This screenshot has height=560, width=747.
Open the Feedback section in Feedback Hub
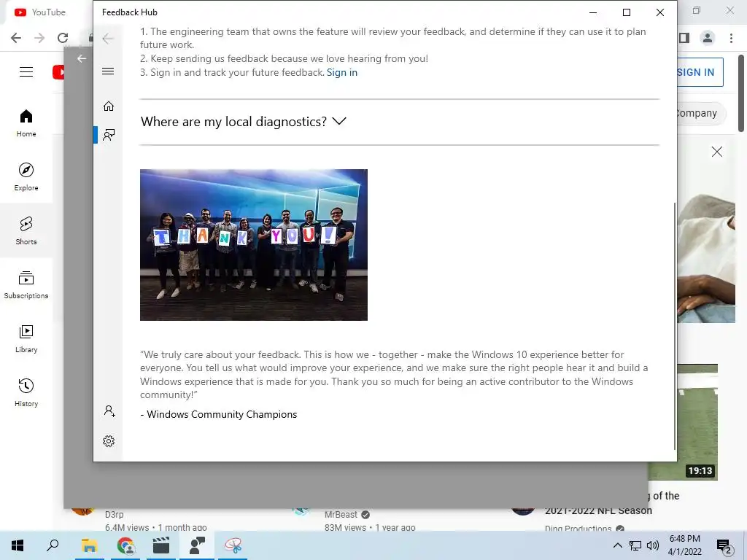(109, 135)
